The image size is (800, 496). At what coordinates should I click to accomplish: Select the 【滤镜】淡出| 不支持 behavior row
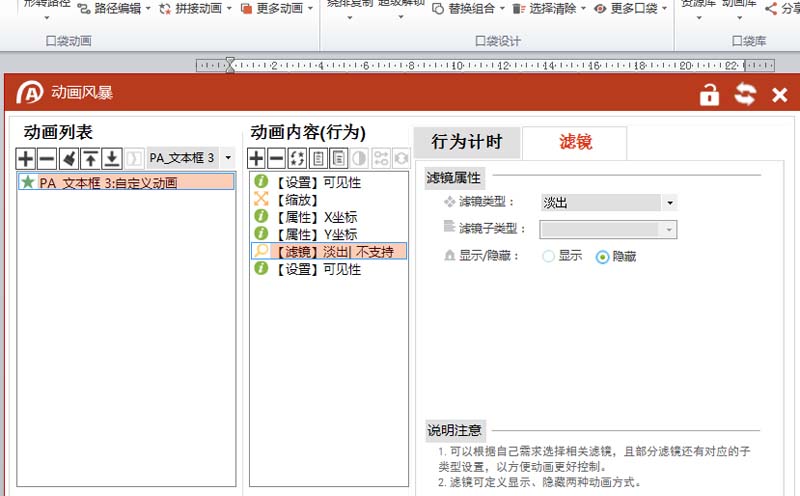pos(329,251)
